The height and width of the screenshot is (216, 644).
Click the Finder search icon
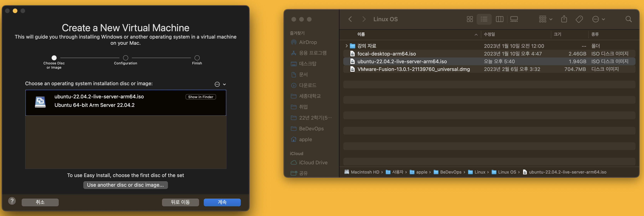pyautogui.click(x=629, y=19)
